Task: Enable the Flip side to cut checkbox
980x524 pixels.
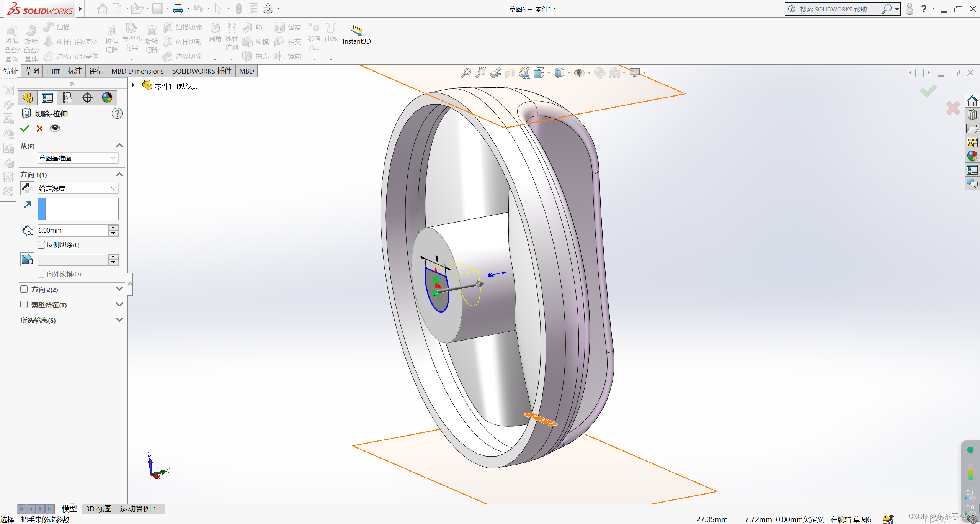Action: point(41,245)
